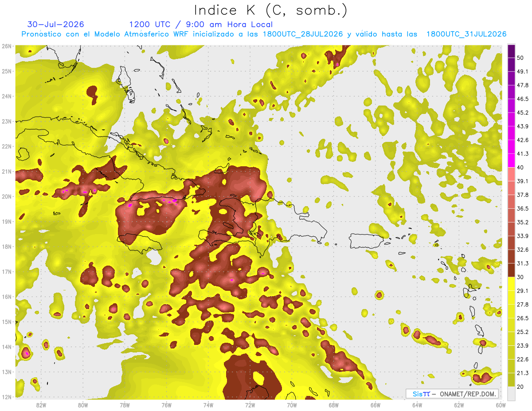Click the 12N latitude label
Viewport: 532px width, 411px height.
(7, 397)
